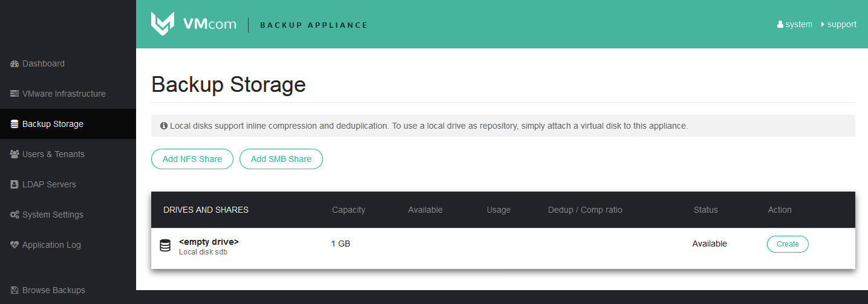Click the VMware Infrastructure server icon
The width and height of the screenshot is (868, 304).
click(15, 94)
